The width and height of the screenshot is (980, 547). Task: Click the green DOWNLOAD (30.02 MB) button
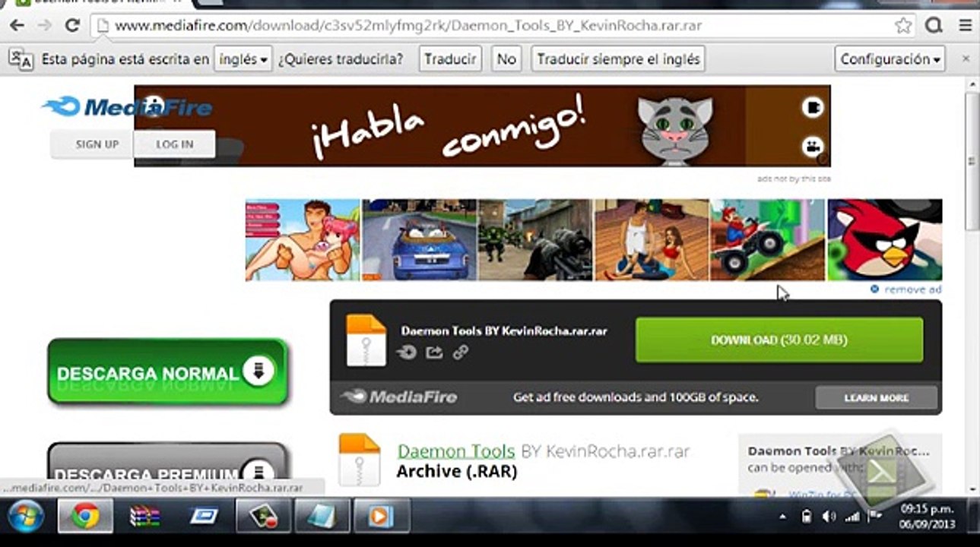click(779, 340)
